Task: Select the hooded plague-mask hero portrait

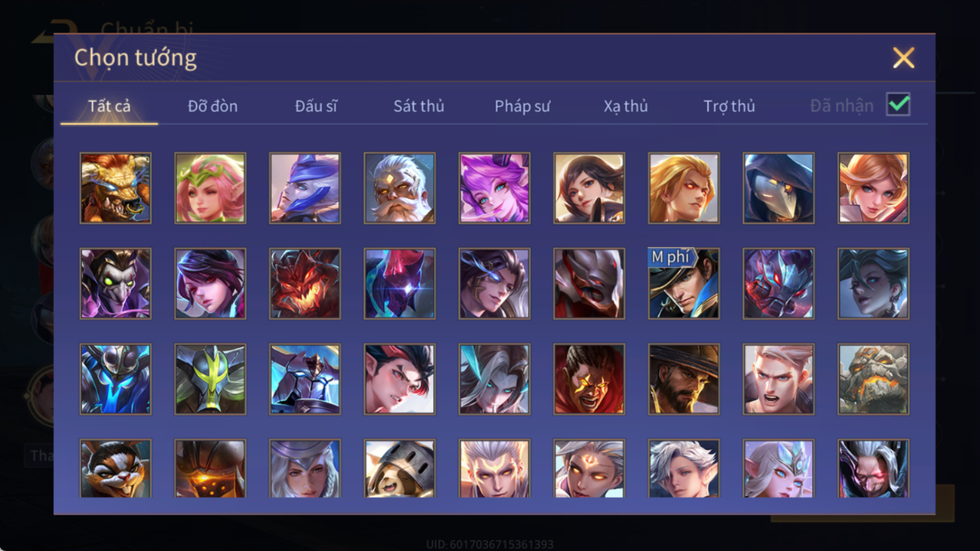Action: click(x=778, y=188)
